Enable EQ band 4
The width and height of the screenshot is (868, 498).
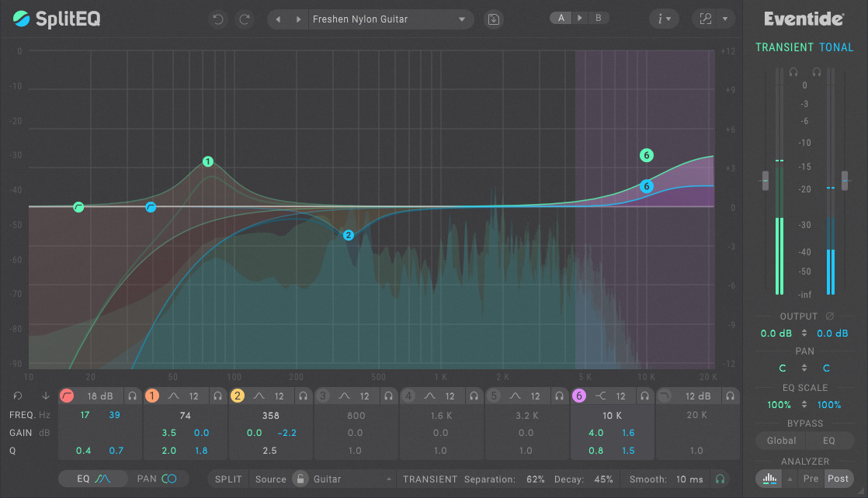[x=408, y=396]
